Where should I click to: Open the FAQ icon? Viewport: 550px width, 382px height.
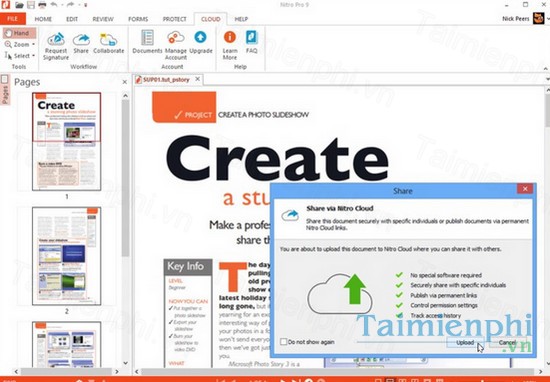click(x=251, y=37)
